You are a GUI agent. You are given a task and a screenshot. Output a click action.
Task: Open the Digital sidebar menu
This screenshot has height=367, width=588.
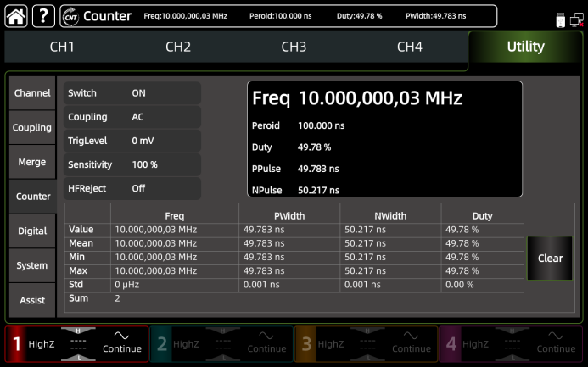click(32, 231)
